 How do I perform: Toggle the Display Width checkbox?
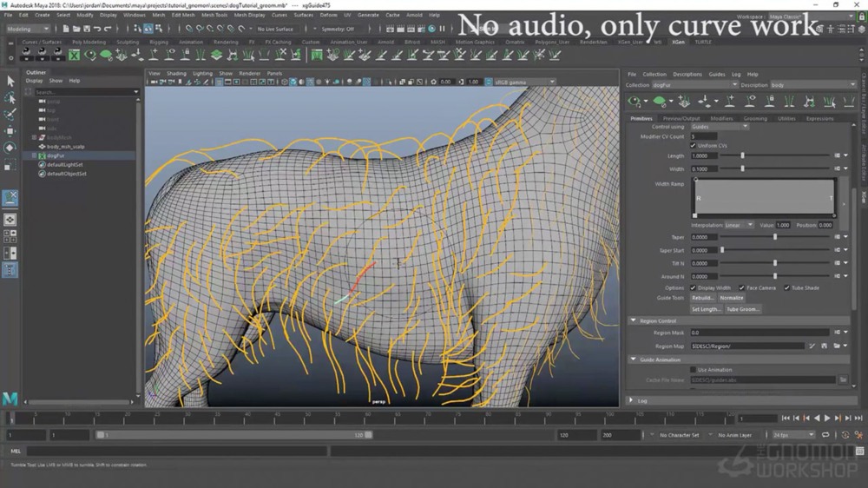(x=693, y=288)
